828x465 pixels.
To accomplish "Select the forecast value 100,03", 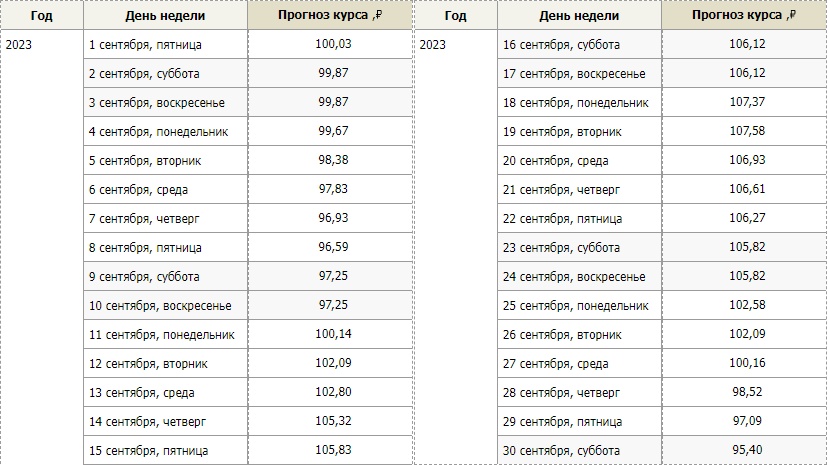I will click(x=334, y=45).
